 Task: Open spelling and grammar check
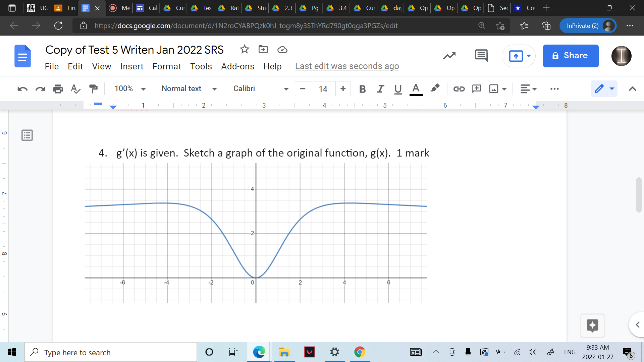coord(75,89)
